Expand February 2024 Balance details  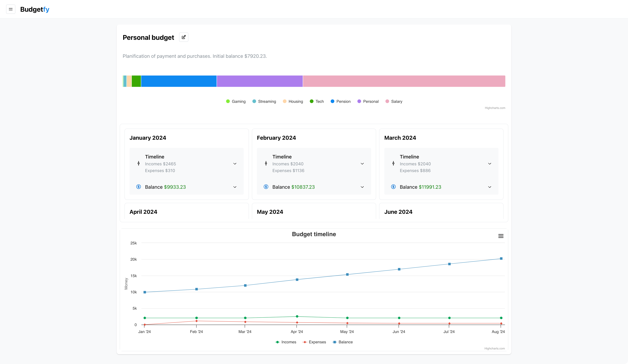click(362, 187)
